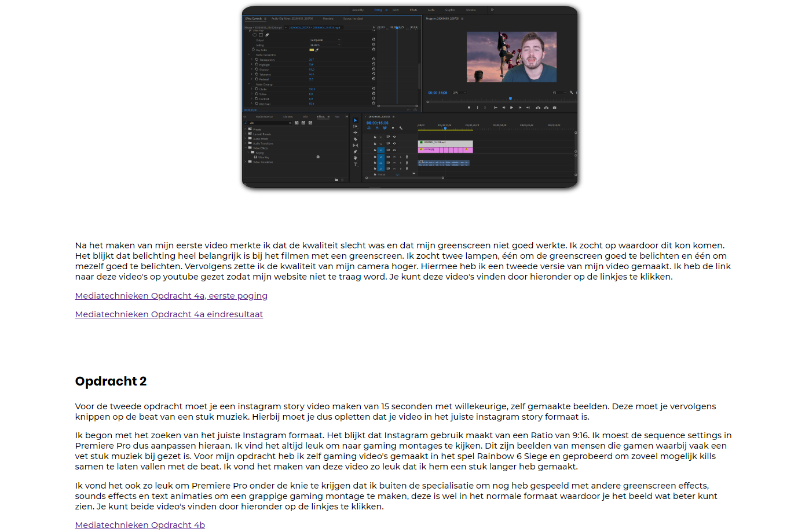Collapse the Video Effects folder
Viewport: 787px width, 532px height.
pyautogui.click(x=246, y=148)
